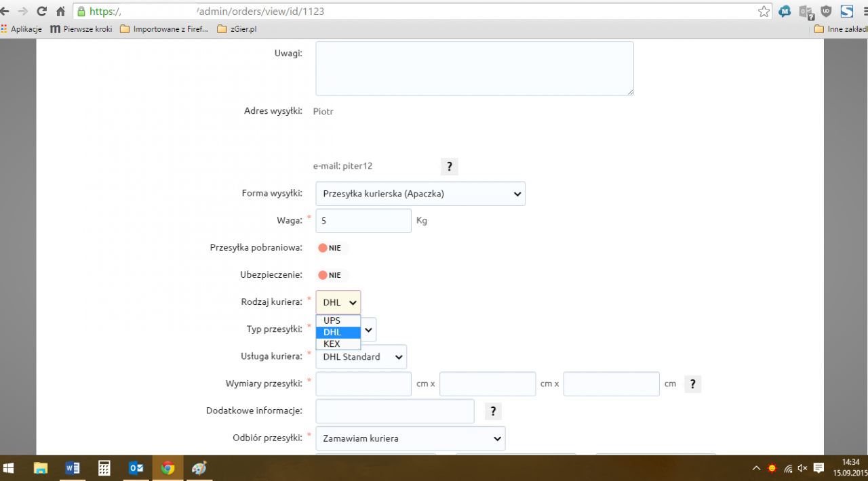The width and height of the screenshot is (868, 481).
Task: Open the Importowane z Firef... bookmark folder
Action: [x=164, y=29]
